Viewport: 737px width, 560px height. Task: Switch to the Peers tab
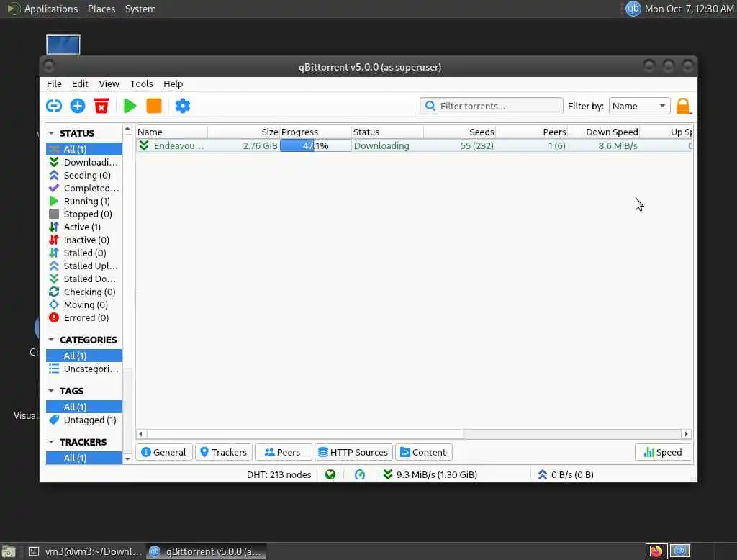(x=283, y=452)
